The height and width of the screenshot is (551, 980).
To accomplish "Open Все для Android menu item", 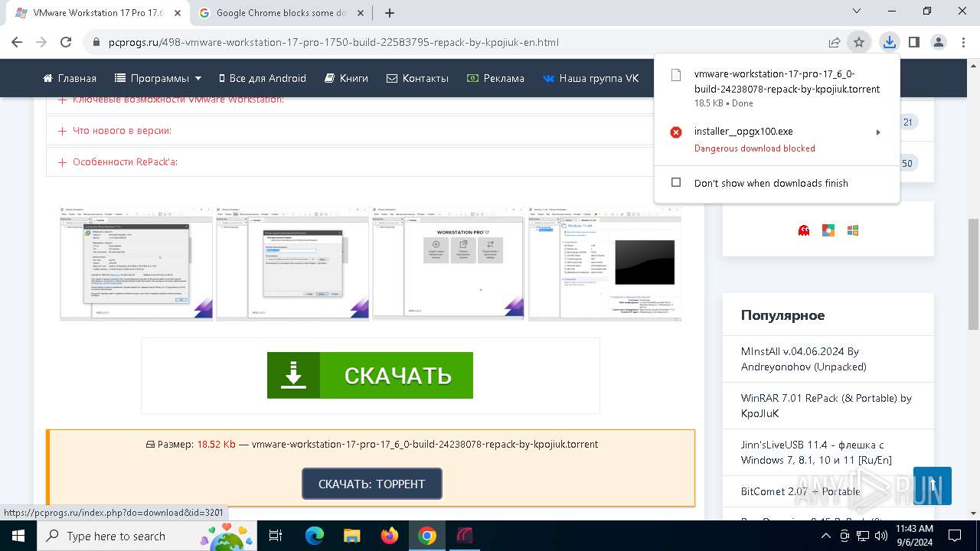I will [262, 78].
